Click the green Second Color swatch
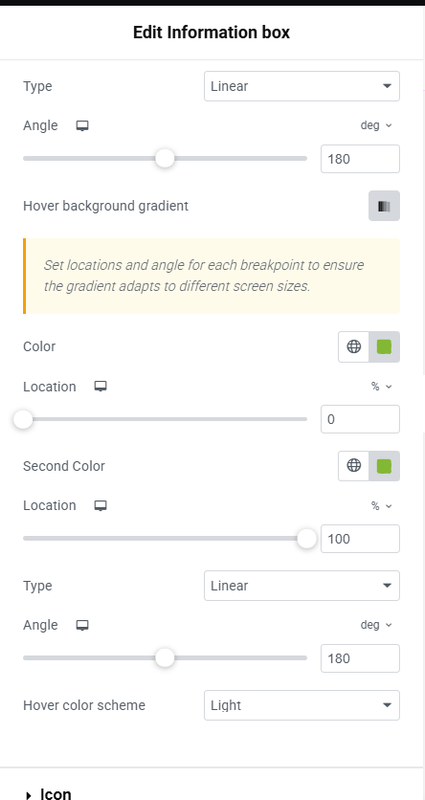The width and height of the screenshot is (425, 800). click(x=384, y=466)
